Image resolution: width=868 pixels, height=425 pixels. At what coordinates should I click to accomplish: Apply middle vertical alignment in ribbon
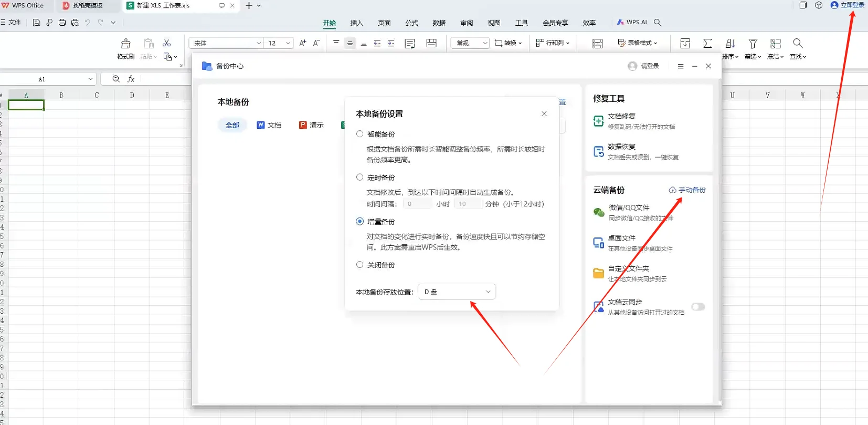click(350, 43)
